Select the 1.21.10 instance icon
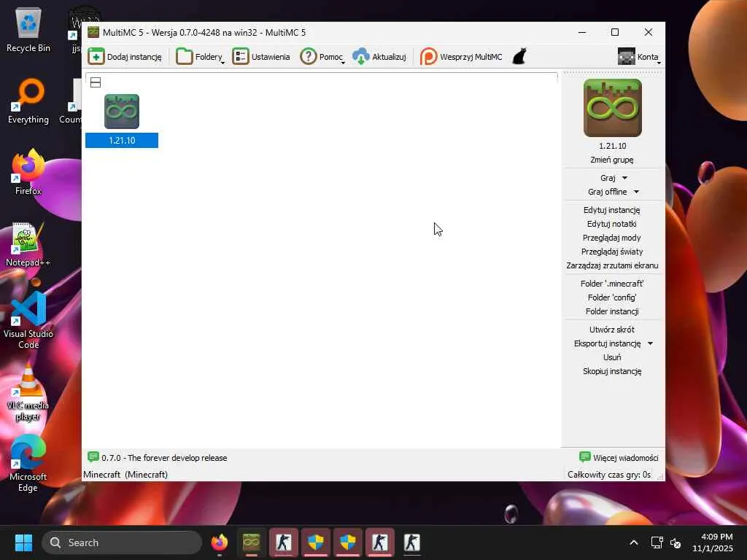Screen dimensions: 747x560 click(x=122, y=112)
